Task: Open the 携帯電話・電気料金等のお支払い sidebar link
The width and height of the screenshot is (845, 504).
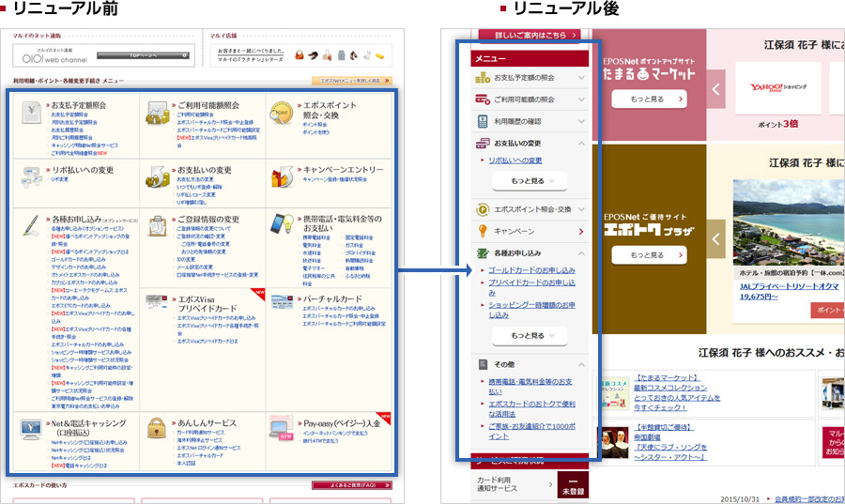Action: 530,387
